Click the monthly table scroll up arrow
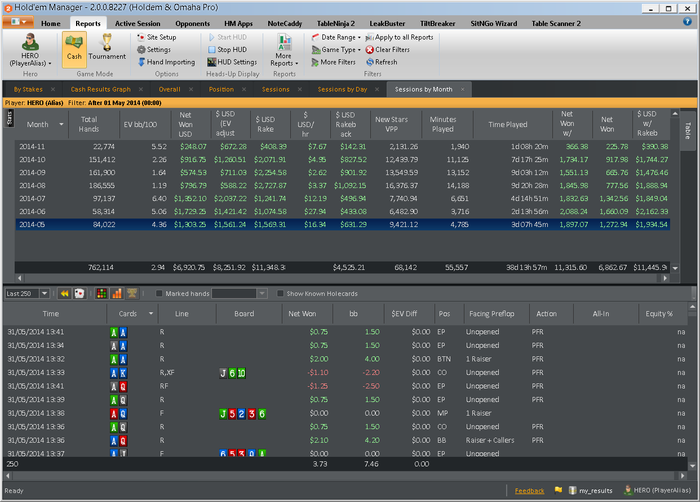Screen dimensions: 700x502 tap(675, 114)
